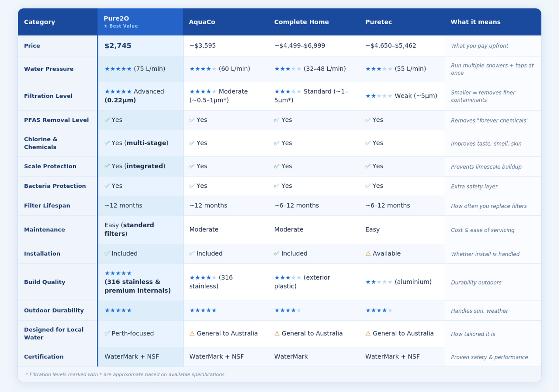The image size is (559, 392).
Task: Click the Filter Lifespan row label
Action: (47, 206)
